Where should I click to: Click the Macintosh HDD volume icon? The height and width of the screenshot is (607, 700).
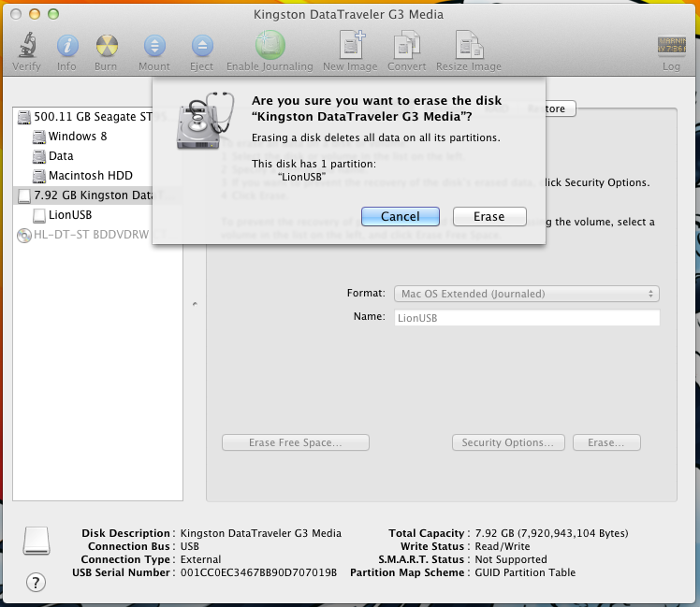click(39, 176)
